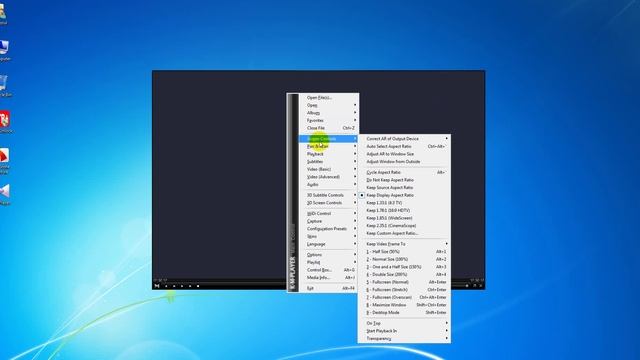Expand the Open submenu
This screenshot has height=360, width=640.
tap(329, 105)
